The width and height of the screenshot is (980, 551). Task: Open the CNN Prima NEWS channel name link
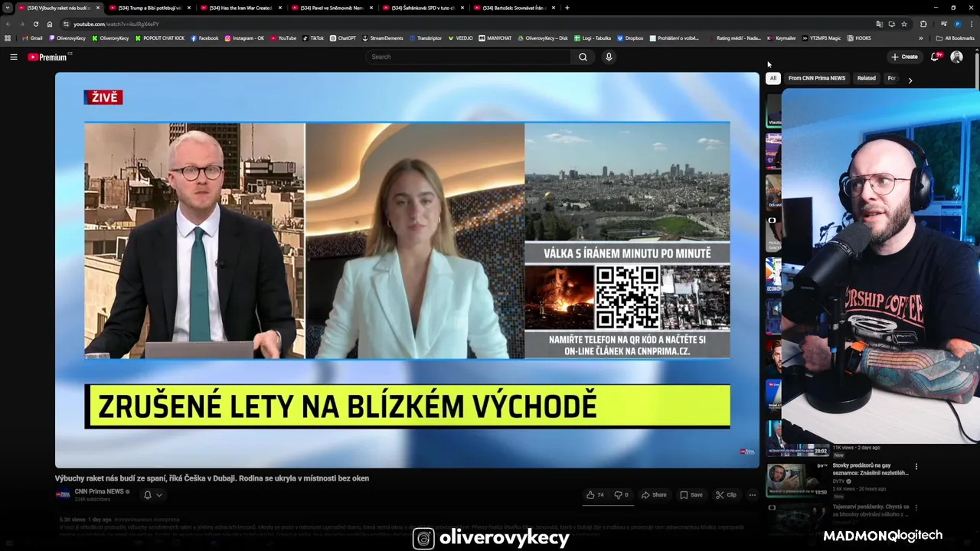coord(99,491)
